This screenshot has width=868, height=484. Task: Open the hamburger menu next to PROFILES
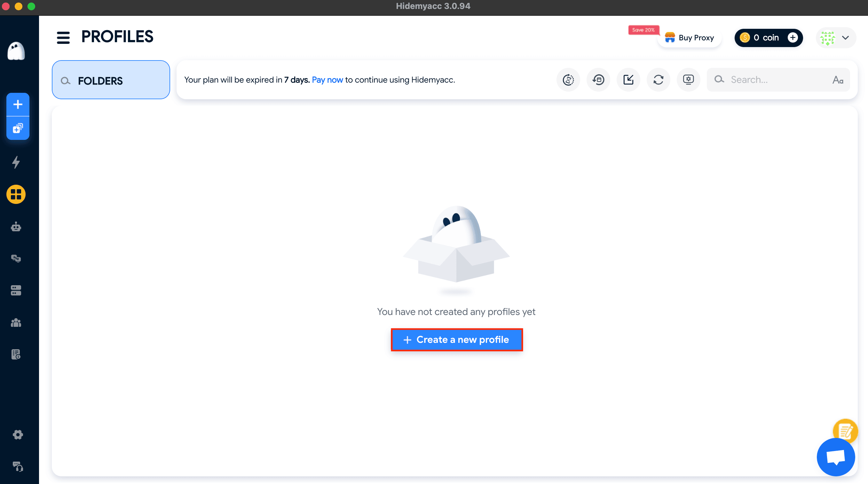pyautogui.click(x=63, y=37)
